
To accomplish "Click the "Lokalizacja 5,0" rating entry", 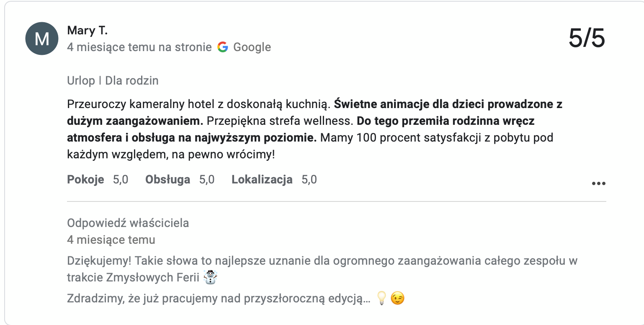I will 273,179.
